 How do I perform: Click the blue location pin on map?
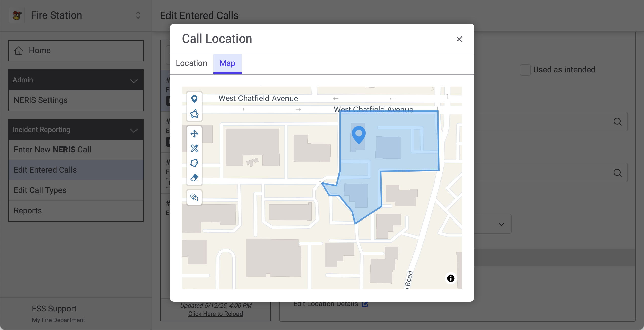coord(359,135)
